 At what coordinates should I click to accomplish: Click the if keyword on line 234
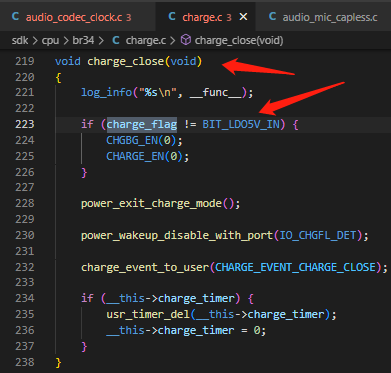click(87, 298)
